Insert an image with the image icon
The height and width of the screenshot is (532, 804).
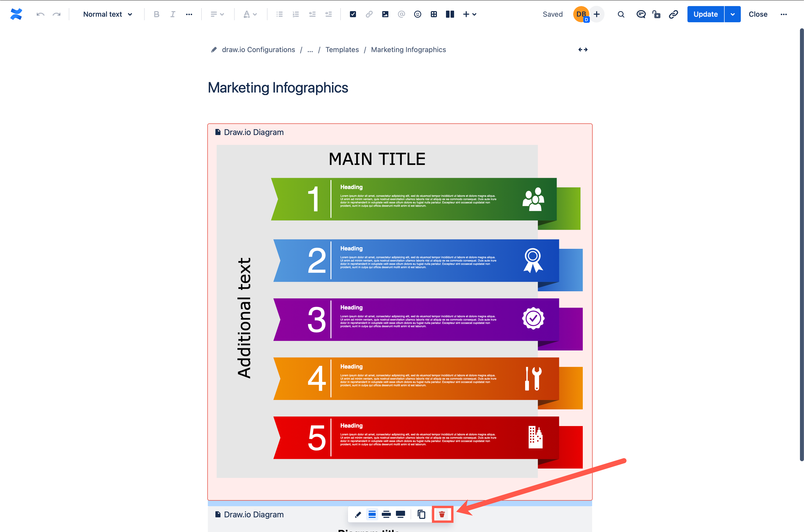pos(385,14)
